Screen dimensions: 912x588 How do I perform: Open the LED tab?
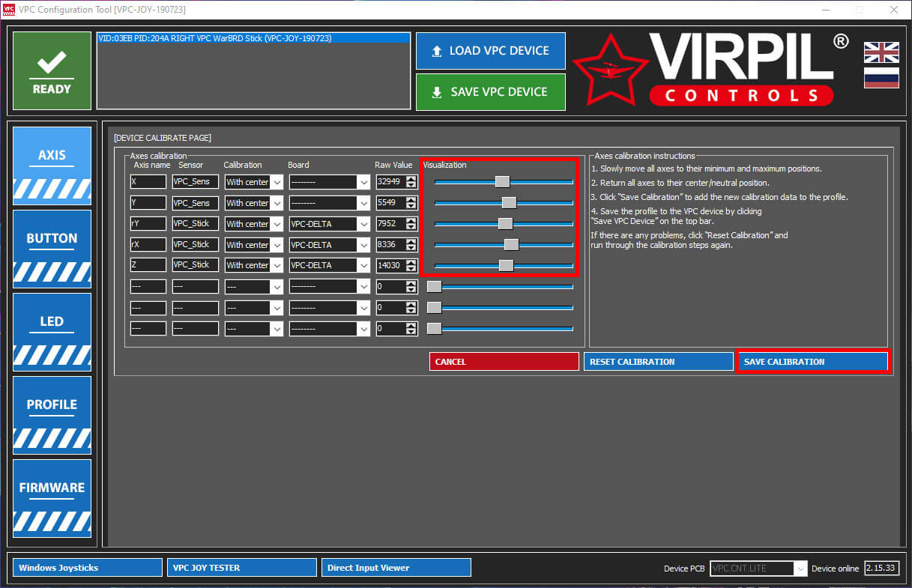tap(52, 332)
